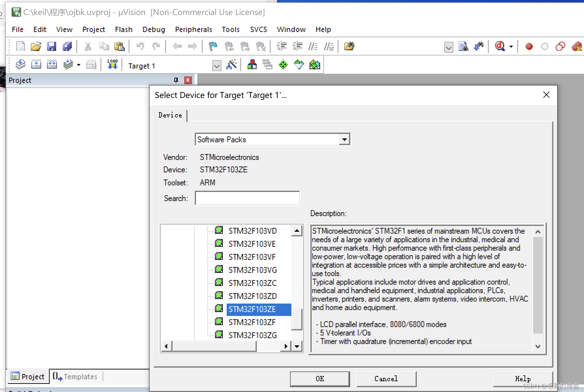Start the Debug session icon
The height and width of the screenshot is (392, 584).
point(500,46)
